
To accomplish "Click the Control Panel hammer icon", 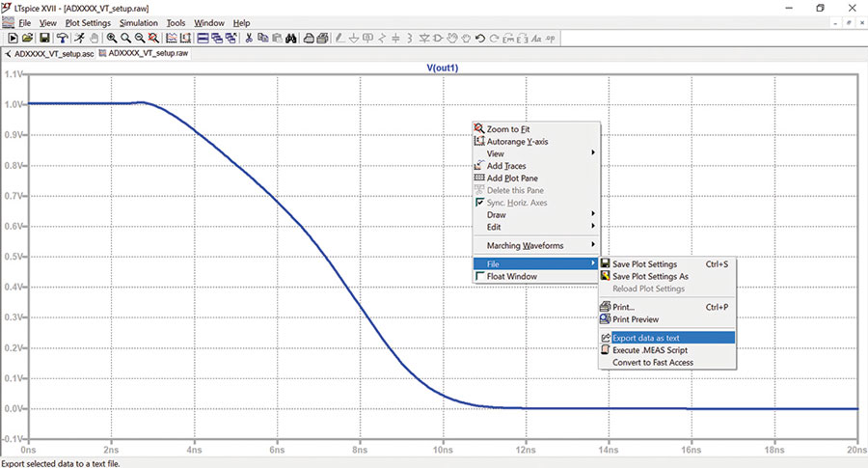I will pyautogui.click(x=62, y=39).
